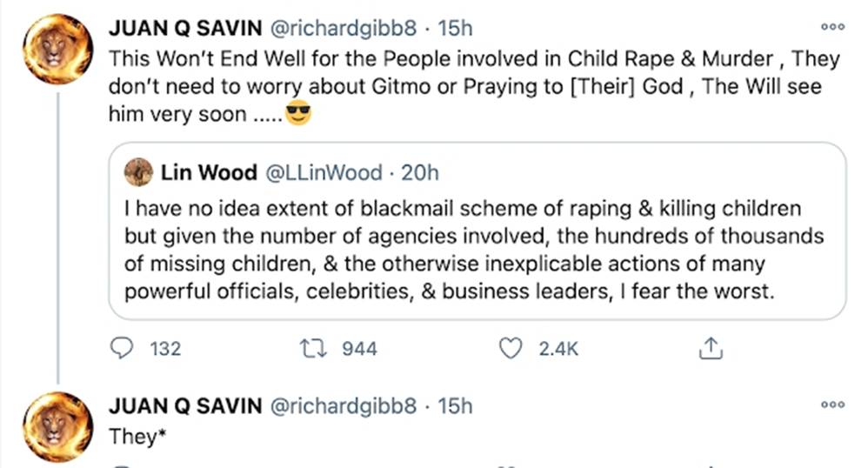Viewport: 868px width, 468px height.
Task: Open the more options menu on the first tweet
Action: pos(832,28)
